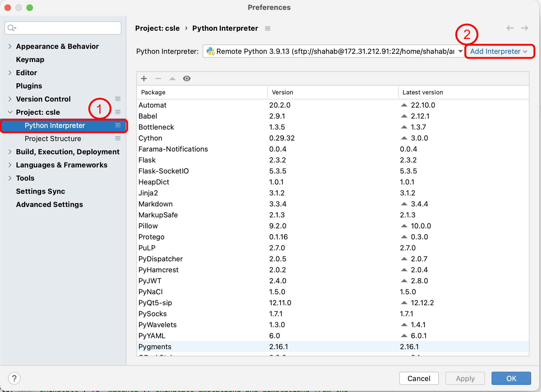Open the Keymap settings page
This screenshot has height=392, width=541.
click(x=30, y=60)
